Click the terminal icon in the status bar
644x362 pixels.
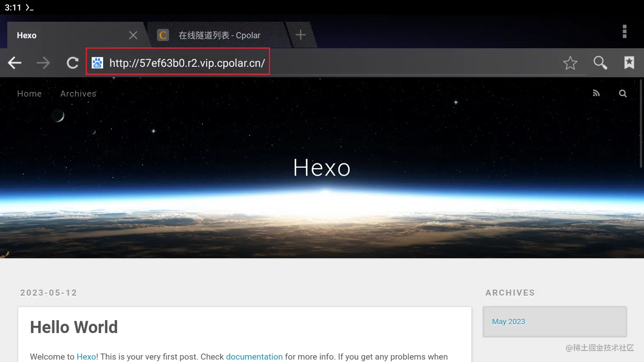29,8
